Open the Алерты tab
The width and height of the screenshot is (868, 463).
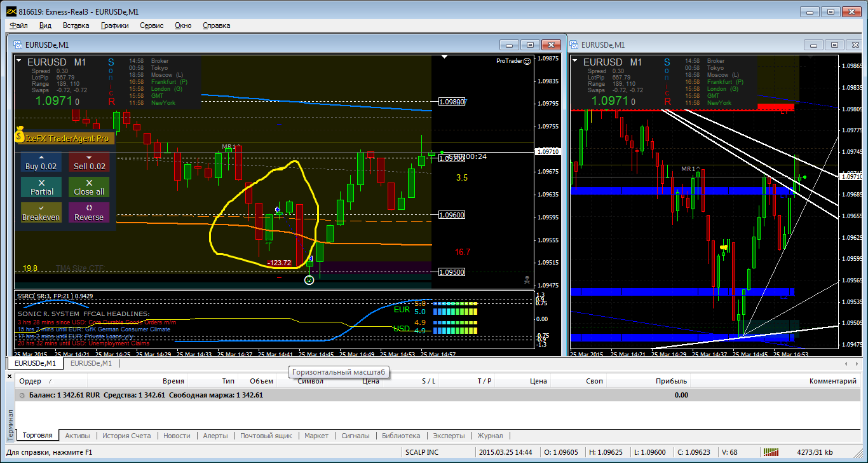pos(215,436)
